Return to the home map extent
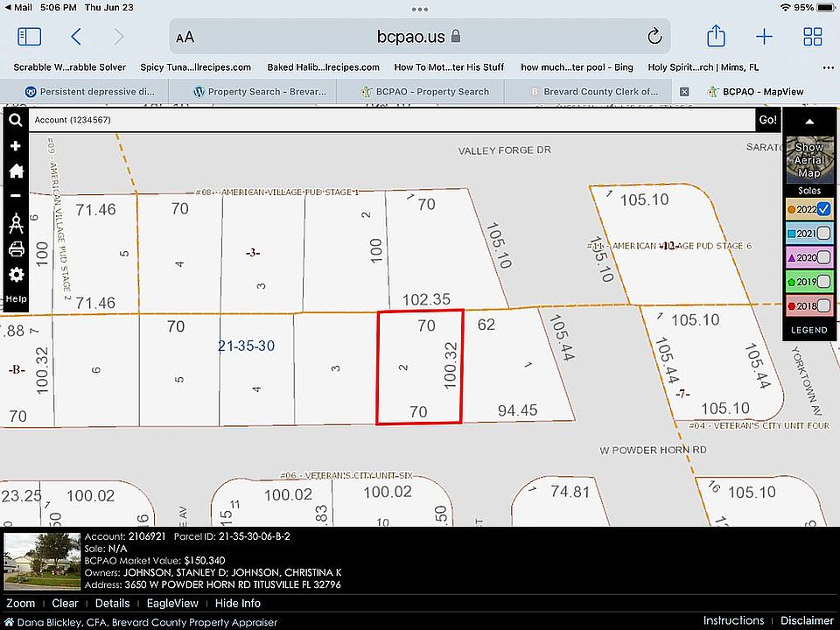The image size is (840, 630). click(16, 171)
